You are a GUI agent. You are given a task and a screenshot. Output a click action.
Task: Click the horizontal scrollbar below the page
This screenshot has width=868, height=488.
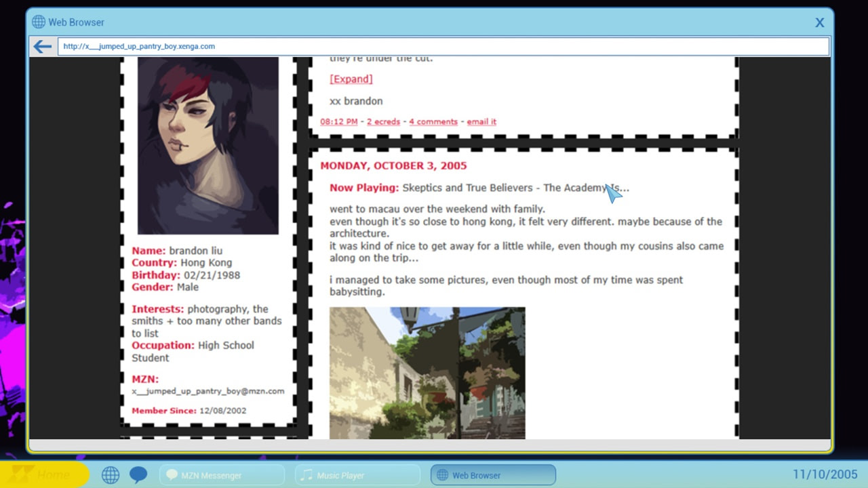429,445
